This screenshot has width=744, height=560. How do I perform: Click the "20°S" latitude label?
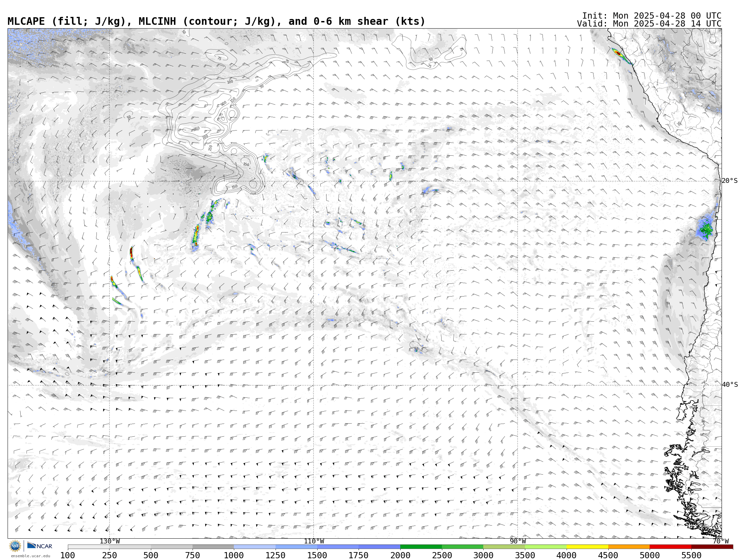pos(730,181)
